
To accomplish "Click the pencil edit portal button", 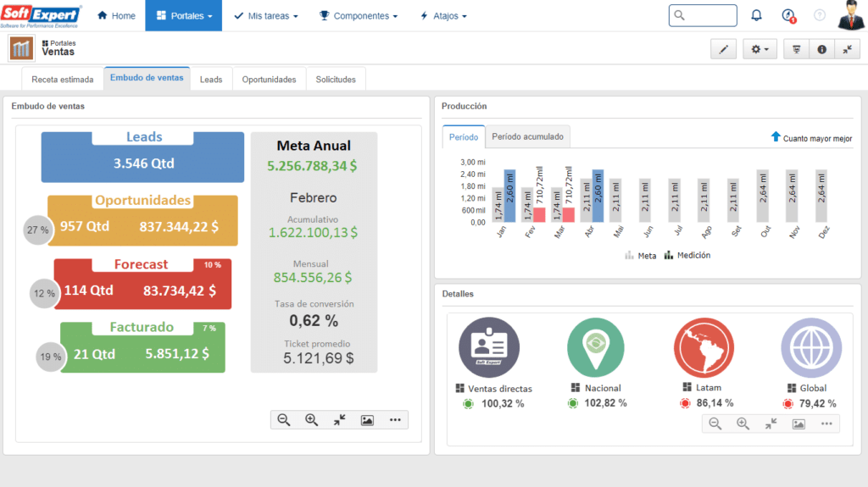I will click(x=723, y=49).
